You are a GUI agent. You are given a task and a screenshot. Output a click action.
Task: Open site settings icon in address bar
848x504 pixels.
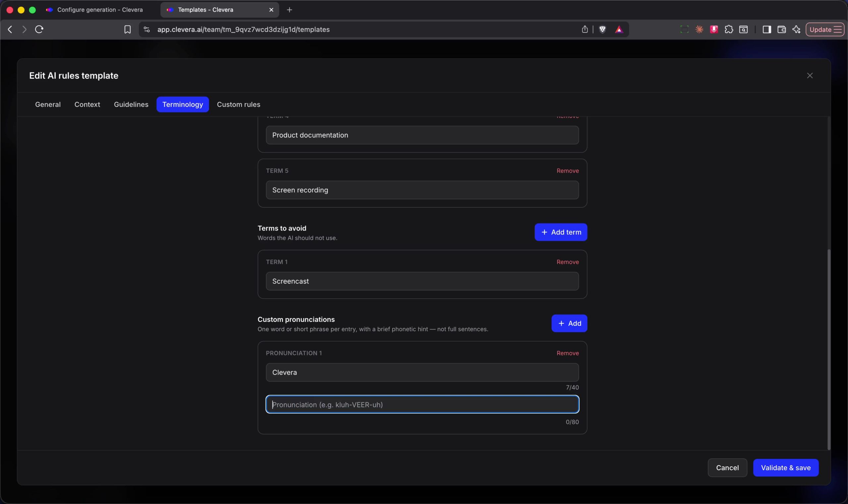point(146,29)
